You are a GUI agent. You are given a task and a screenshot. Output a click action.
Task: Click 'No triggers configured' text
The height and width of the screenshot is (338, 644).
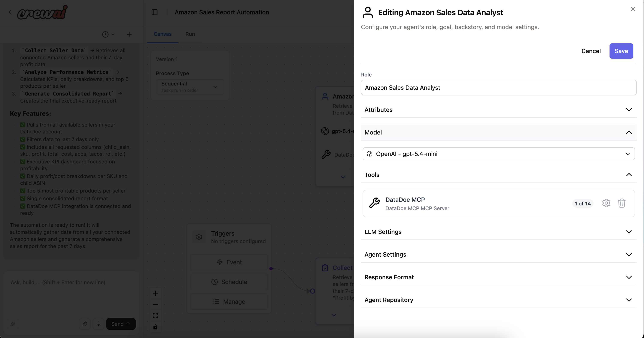pos(238,241)
